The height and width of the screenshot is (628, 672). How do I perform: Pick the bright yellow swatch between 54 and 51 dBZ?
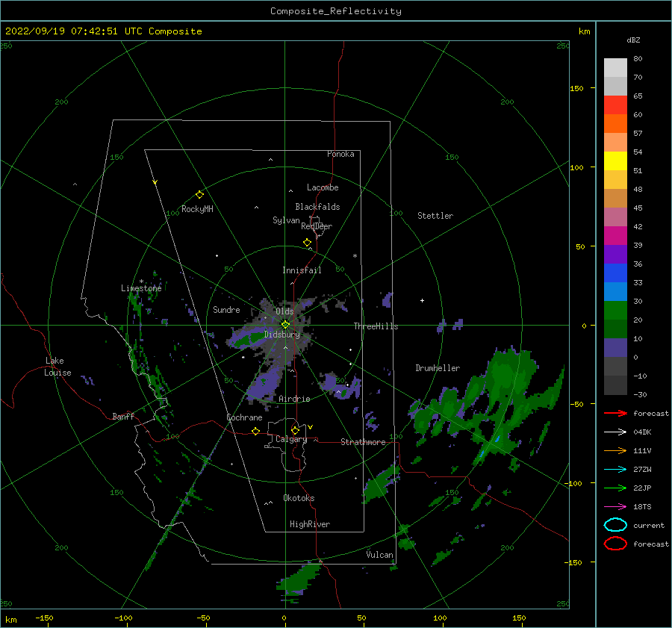[615, 161]
